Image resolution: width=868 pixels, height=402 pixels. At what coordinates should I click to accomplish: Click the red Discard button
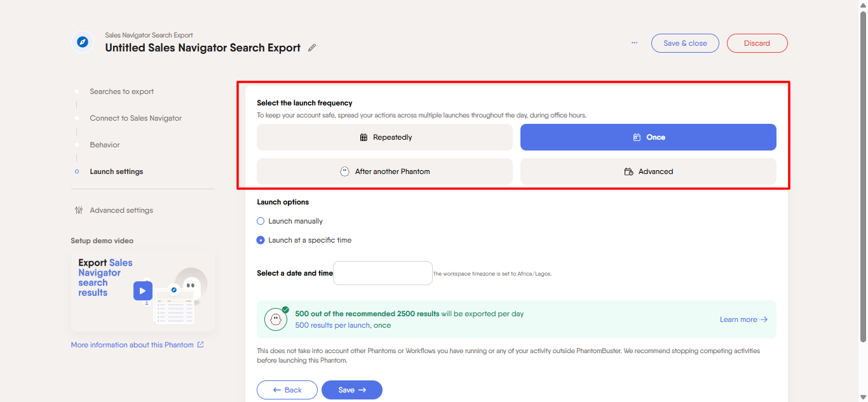coord(757,43)
